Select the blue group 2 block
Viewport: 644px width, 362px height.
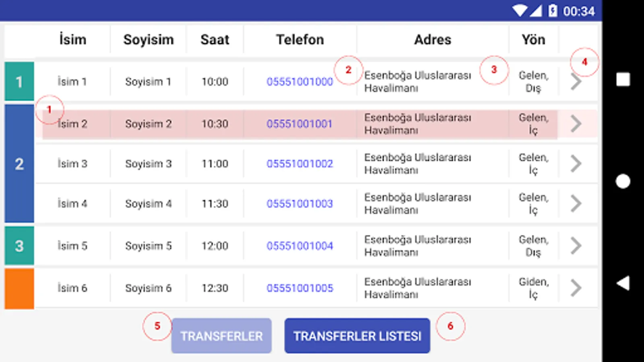pyautogui.click(x=19, y=164)
